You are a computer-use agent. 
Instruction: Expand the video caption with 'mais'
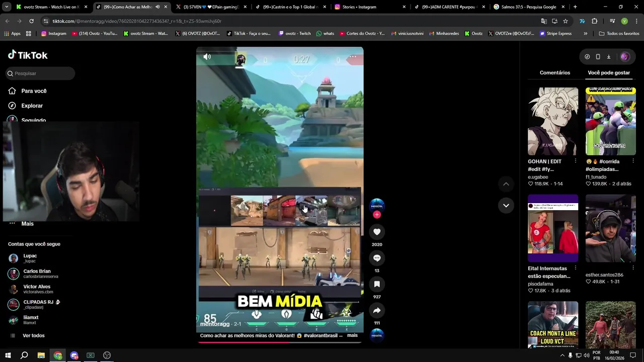click(352, 335)
